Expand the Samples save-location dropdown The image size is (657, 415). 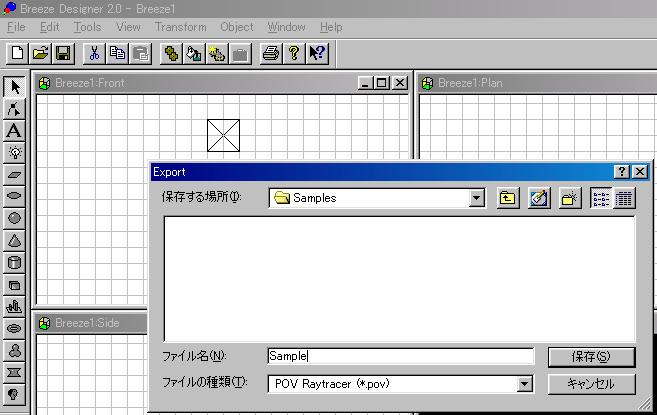[476, 198]
